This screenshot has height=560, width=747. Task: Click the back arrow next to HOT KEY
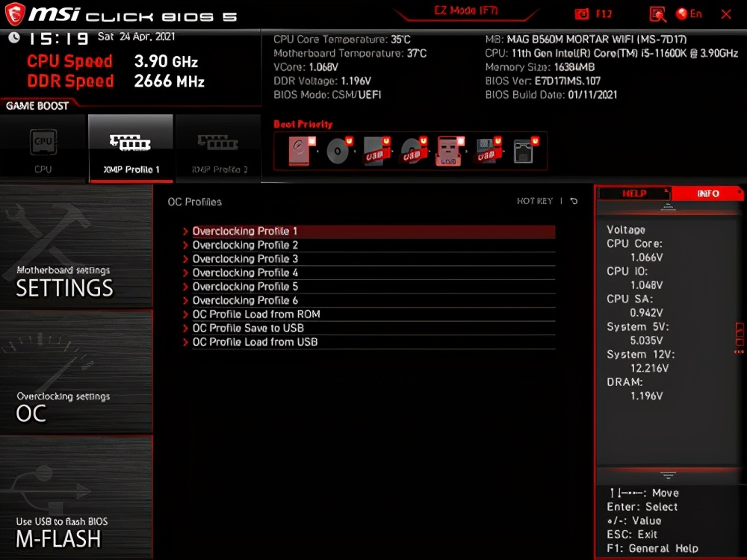tap(574, 201)
